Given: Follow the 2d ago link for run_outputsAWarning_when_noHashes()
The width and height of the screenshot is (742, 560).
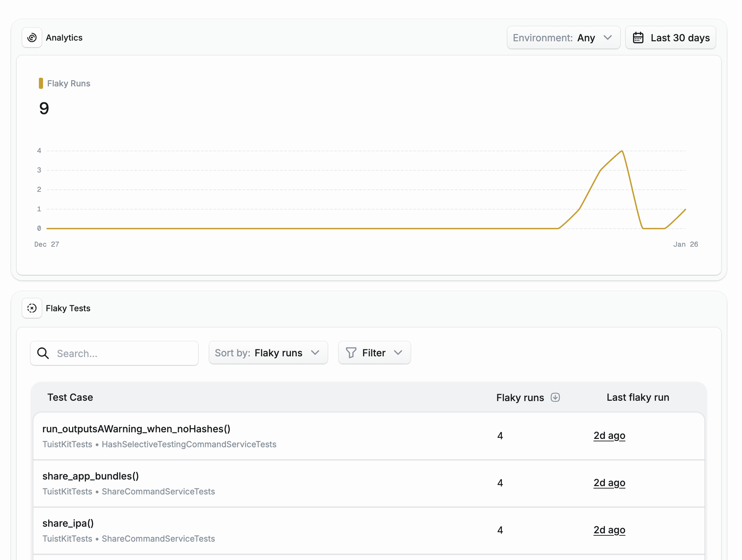Looking at the screenshot, I should [x=609, y=435].
